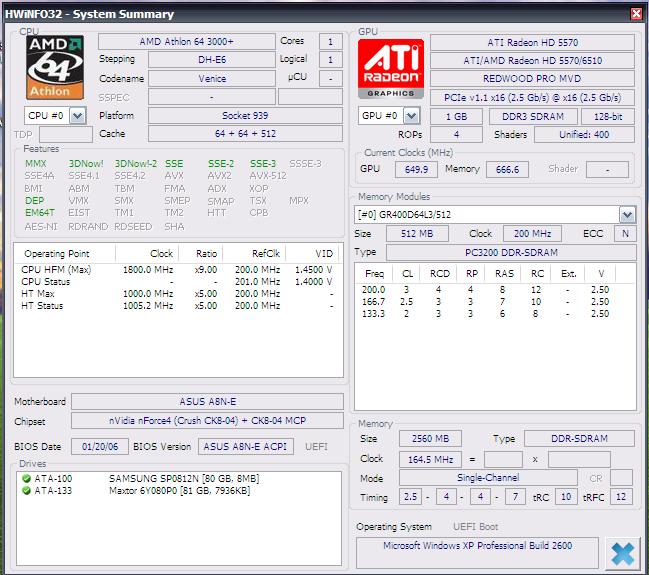Viewport: 649px width, 575px height.
Task: Click the PCIe v1.1 x16 bus field
Action: [532, 98]
